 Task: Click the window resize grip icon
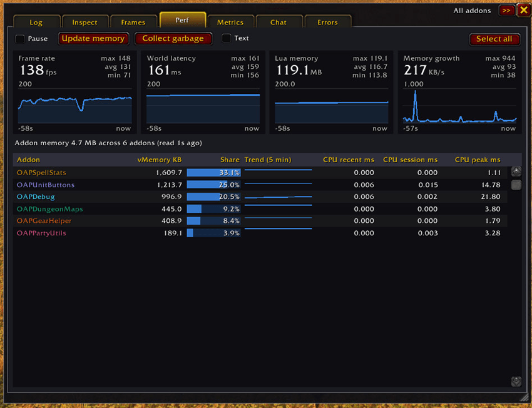(x=524, y=398)
